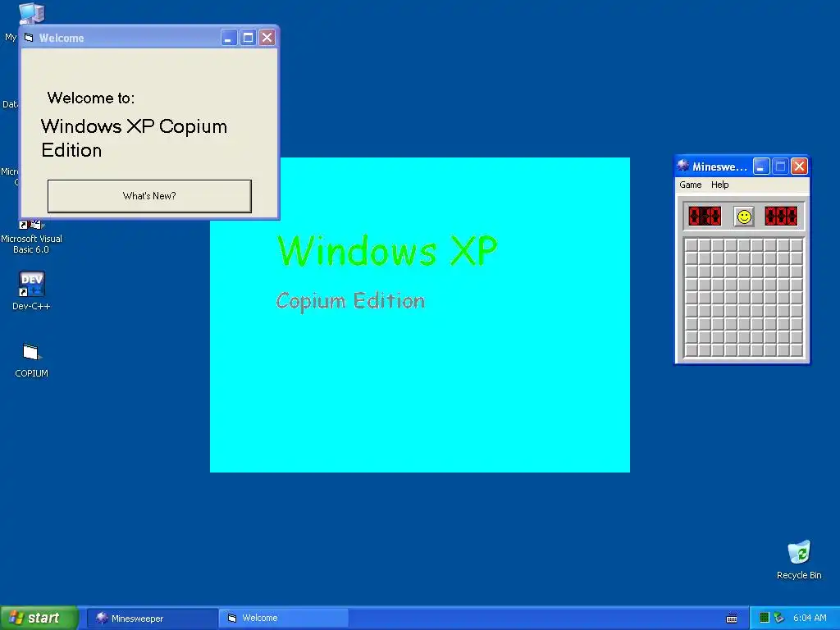Switch to Welcome in the taskbar
This screenshot has width=840, height=630.
[283, 619]
